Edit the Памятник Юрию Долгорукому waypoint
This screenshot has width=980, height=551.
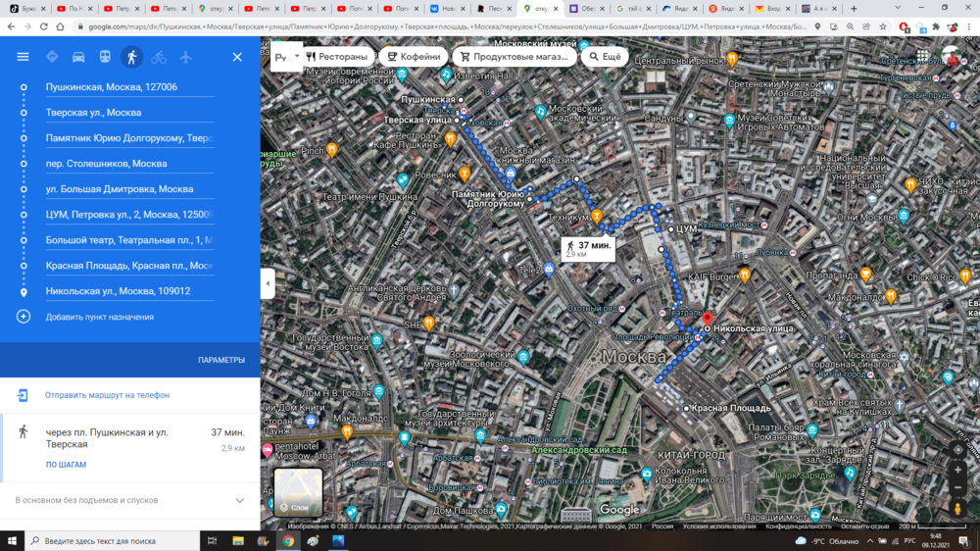click(129, 138)
